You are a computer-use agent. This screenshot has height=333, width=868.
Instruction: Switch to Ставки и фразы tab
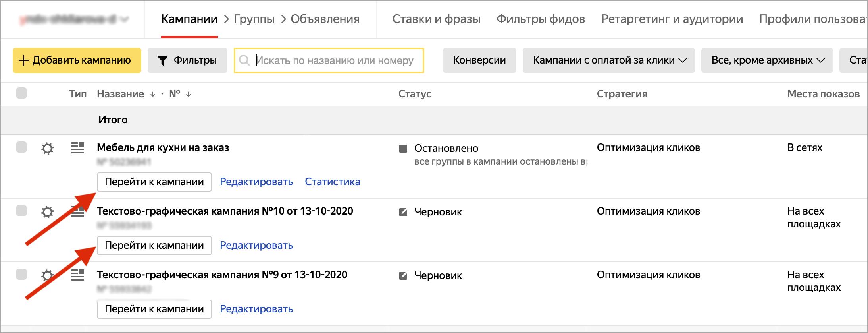pos(436,19)
